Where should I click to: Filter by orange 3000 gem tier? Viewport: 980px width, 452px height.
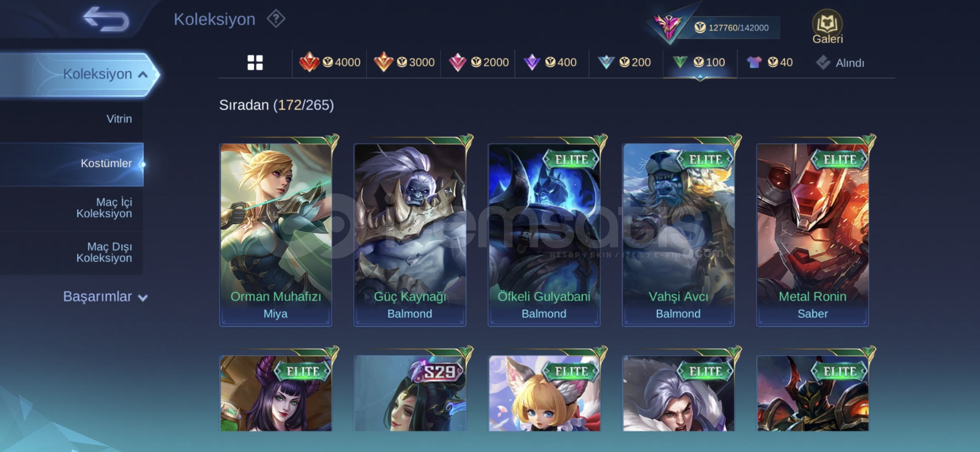pos(404,62)
